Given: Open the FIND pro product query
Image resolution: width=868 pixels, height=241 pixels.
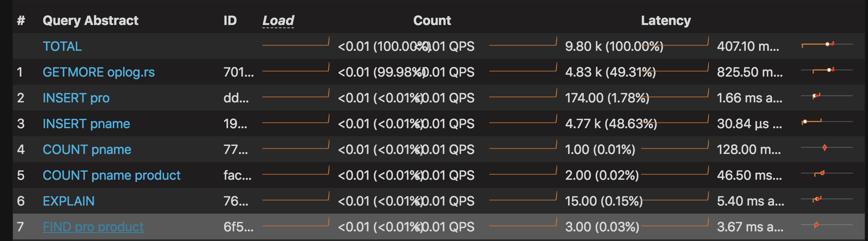Looking at the screenshot, I should tap(93, 227).
